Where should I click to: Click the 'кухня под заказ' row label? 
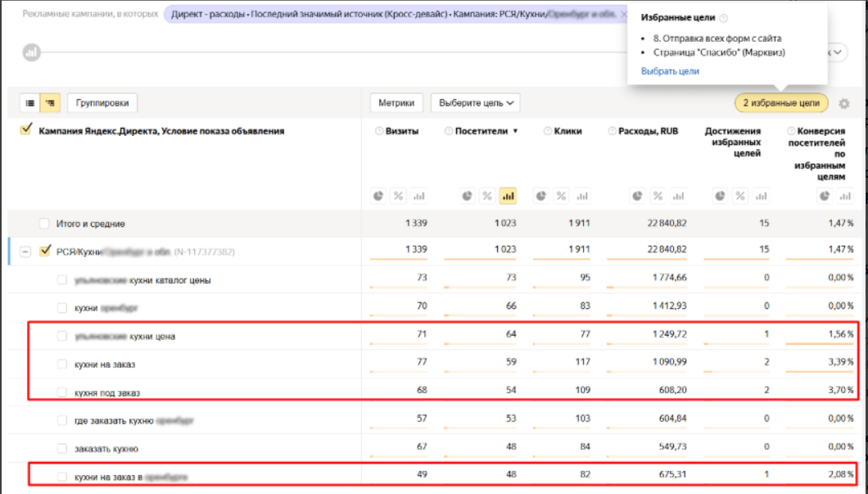point(107,393)
